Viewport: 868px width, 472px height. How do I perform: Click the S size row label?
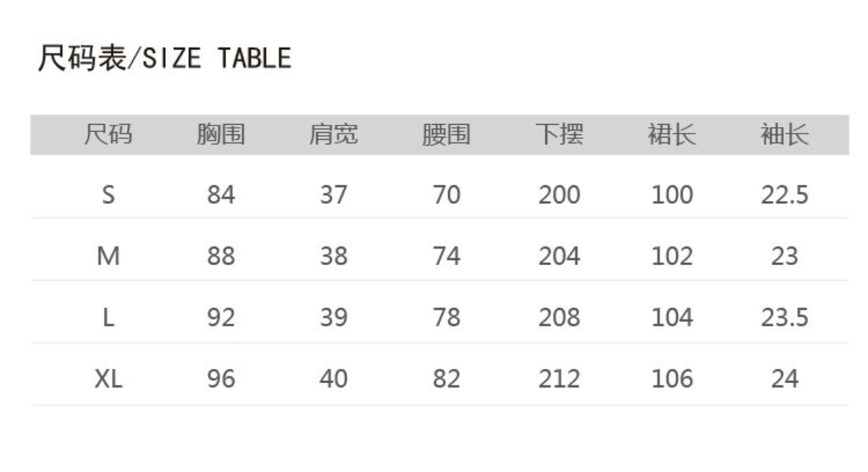pos(108,195)
